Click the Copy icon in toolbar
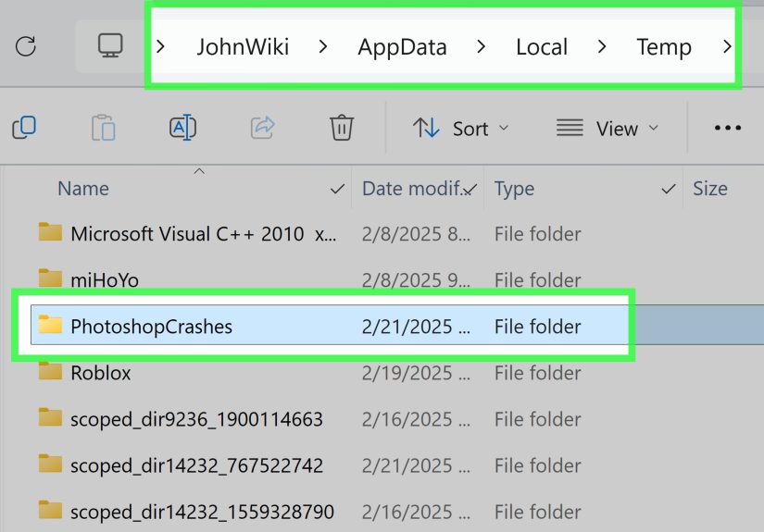 tap(24, 128)
